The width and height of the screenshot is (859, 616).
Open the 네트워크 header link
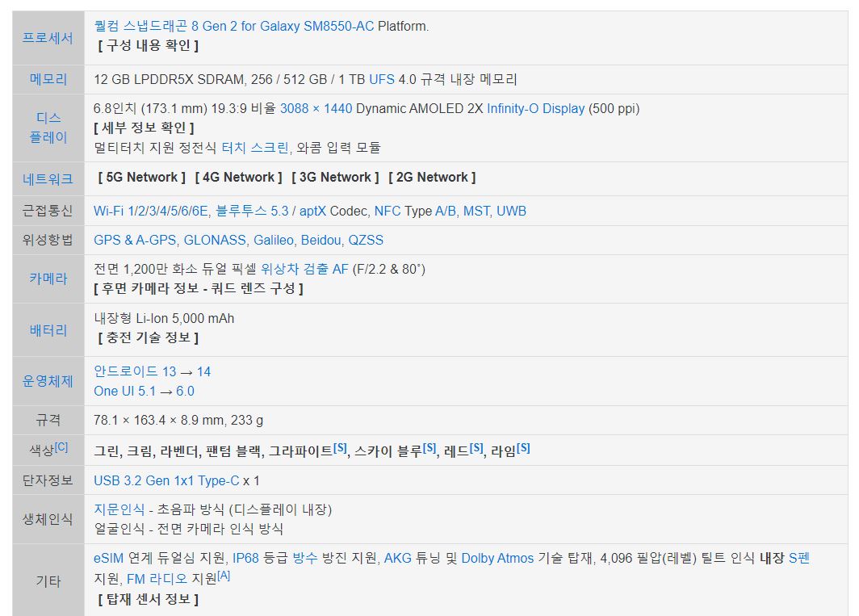[x=48, y=179]
